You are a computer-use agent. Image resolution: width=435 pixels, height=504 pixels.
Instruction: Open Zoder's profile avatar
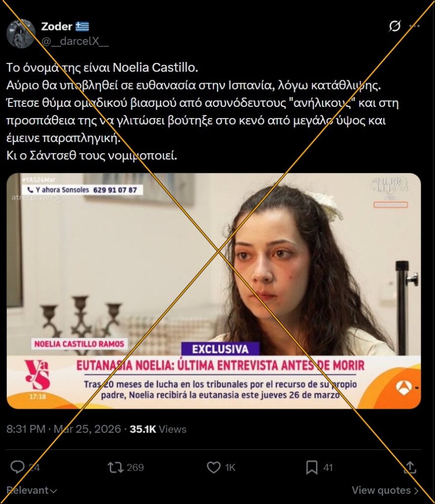tap(21, 33)
